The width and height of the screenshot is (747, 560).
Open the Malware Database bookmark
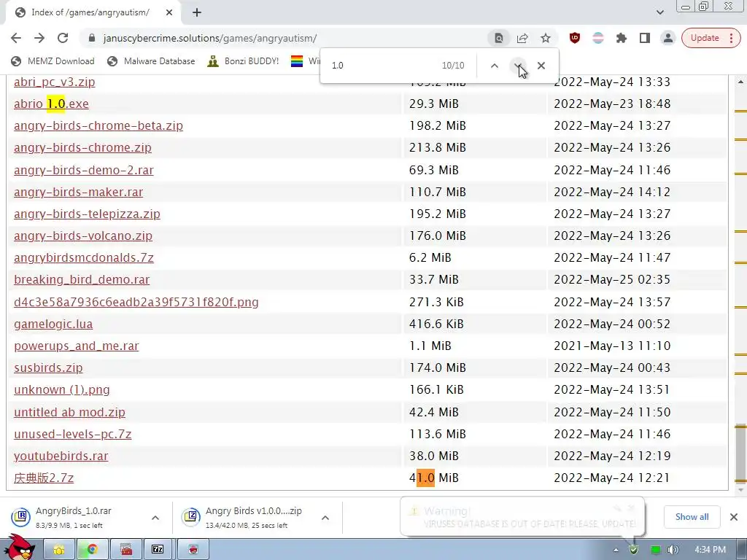(x=151, y=61)
